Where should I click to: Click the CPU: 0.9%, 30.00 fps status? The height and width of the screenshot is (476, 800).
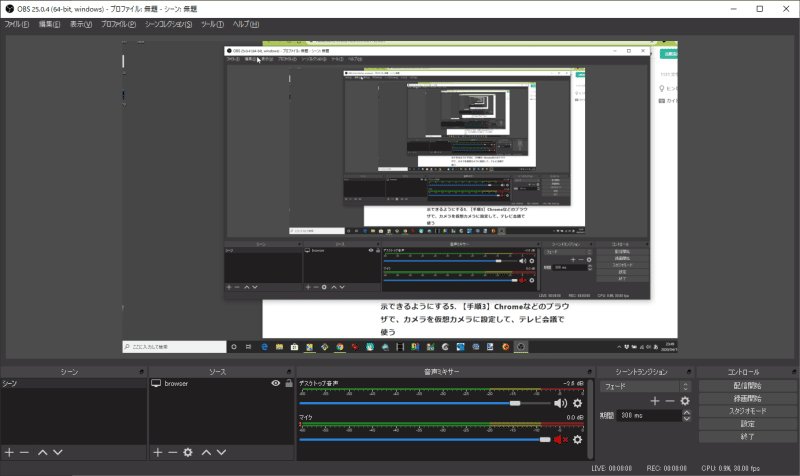[x=731, y=468]
